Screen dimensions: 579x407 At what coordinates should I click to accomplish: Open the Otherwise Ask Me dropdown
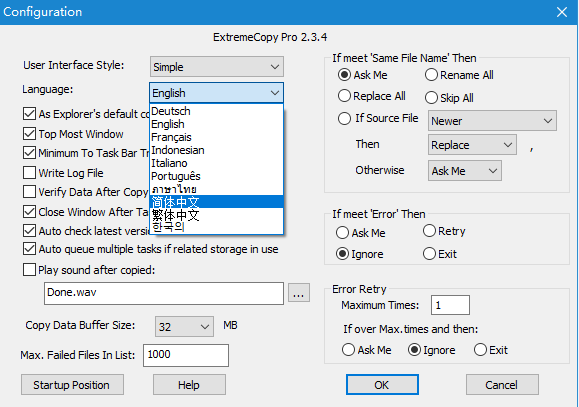(465, 171)
